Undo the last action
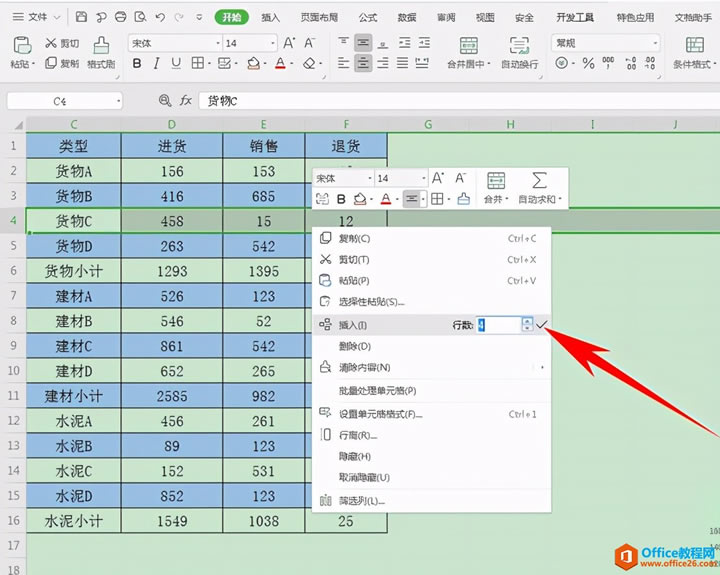The image size is (720, 575). point(160,17)
